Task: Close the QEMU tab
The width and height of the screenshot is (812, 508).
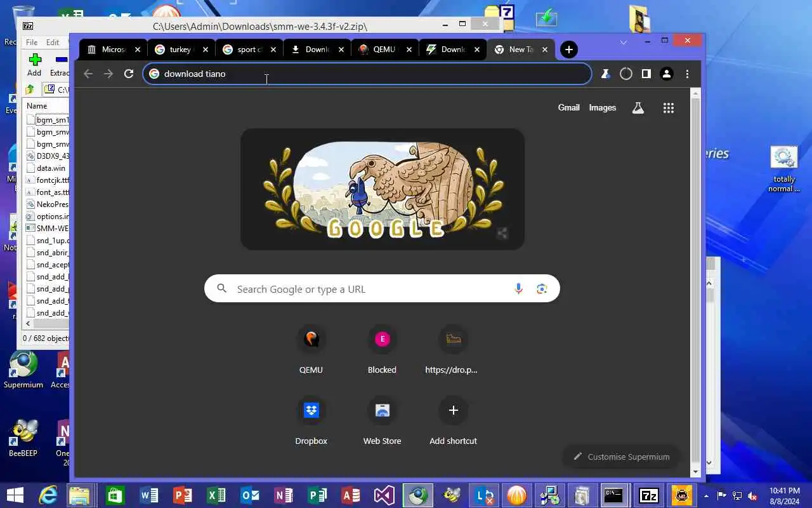Action: (409, 50)
